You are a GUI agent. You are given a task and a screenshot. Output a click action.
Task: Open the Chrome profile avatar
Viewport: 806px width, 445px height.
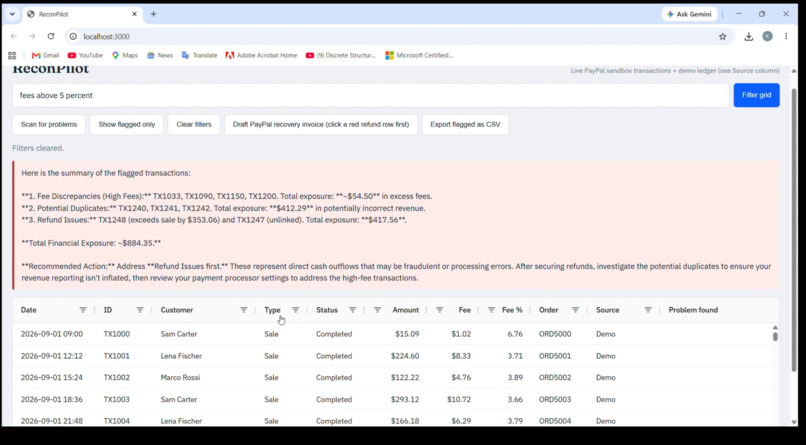(767, 36)
